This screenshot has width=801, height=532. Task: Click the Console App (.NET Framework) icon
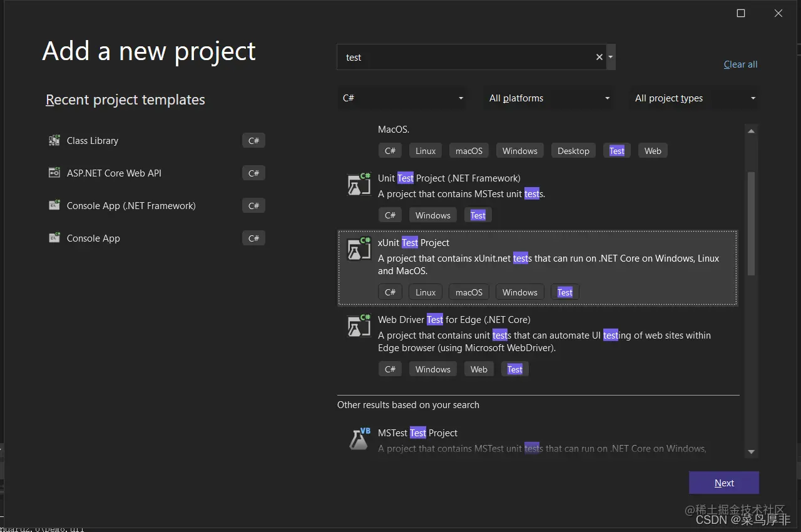tap(54, 206)
